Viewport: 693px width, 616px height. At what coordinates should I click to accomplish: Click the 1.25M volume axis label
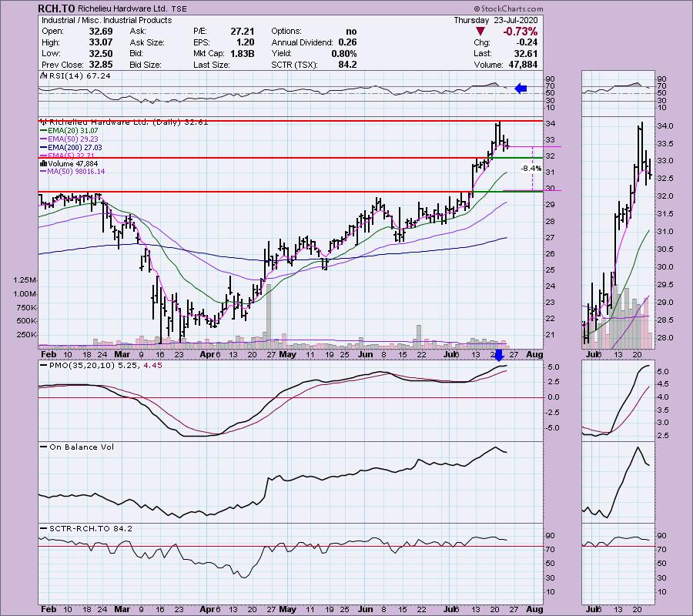[25, 280]
